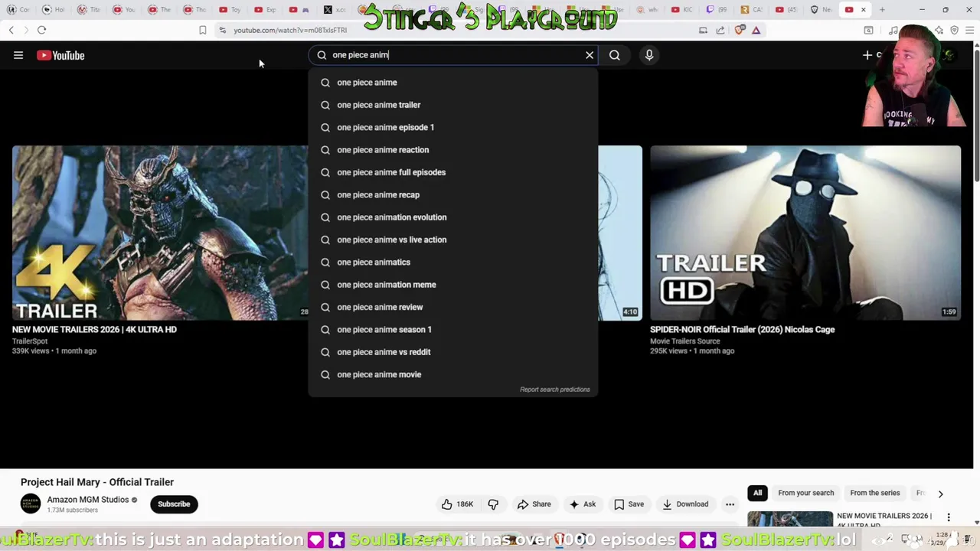Choose suggestion 'one piece anime episode 1'

coord(453,127)
